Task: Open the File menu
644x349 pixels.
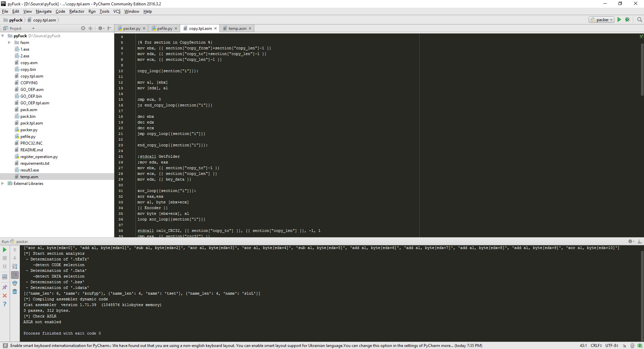Action: point(5,11)
